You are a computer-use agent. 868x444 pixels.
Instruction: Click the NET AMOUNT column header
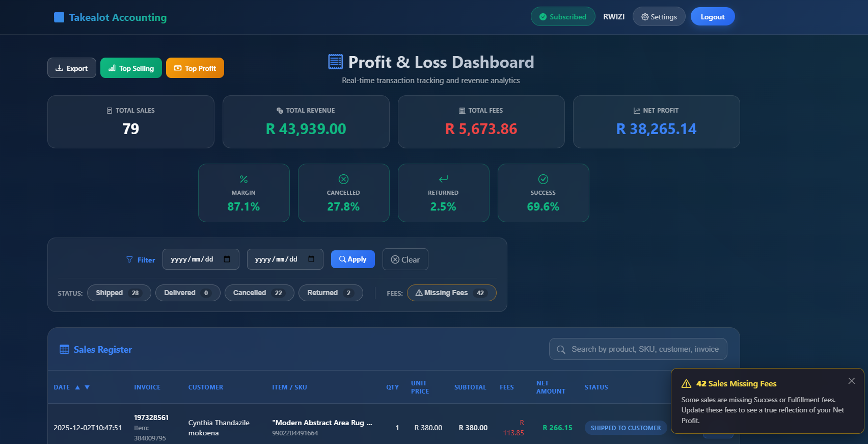click(551, 387)
